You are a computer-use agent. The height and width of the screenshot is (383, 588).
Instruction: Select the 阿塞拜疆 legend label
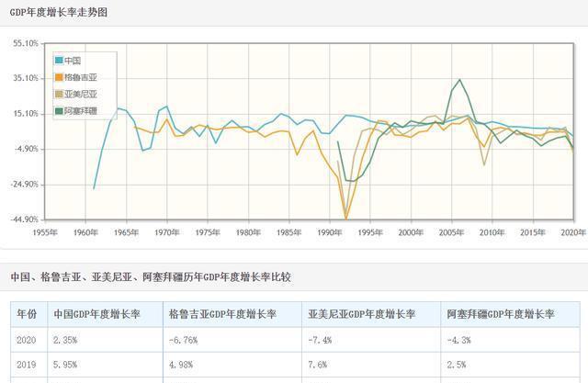coord(81,111)
